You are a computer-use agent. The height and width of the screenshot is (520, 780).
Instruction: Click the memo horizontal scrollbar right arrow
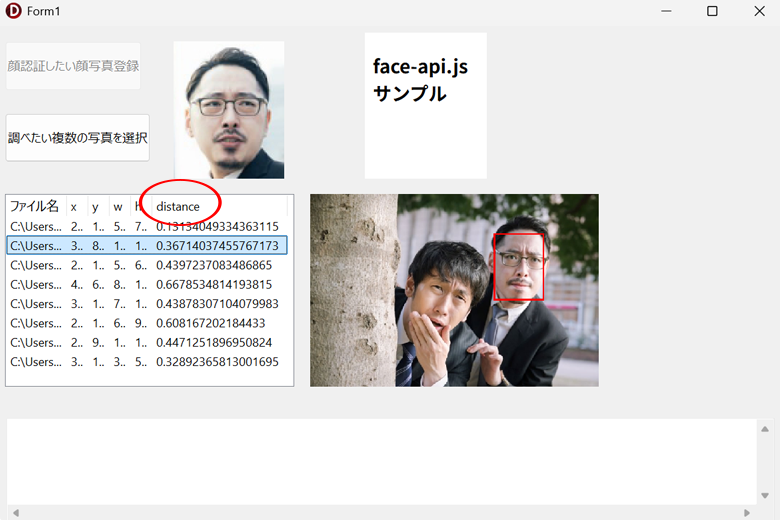coord(747,513)
